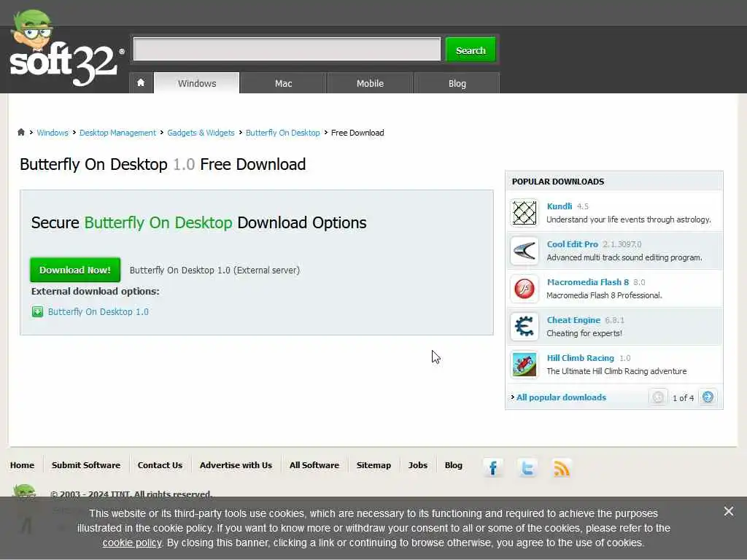The width and height of the screenshot is (747, 560).
Task: Open the Macromedia Flash 8 link
Action: pos(588,282)
